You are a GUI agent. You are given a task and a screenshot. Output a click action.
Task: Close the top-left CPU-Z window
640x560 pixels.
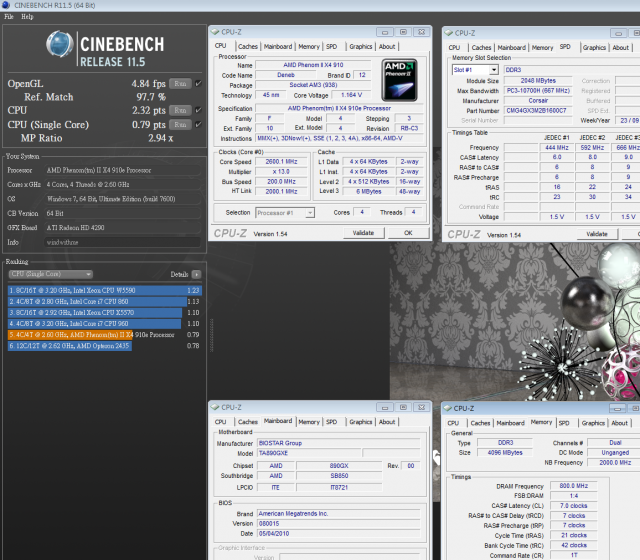pyautogui.click(x=421, y=32)
